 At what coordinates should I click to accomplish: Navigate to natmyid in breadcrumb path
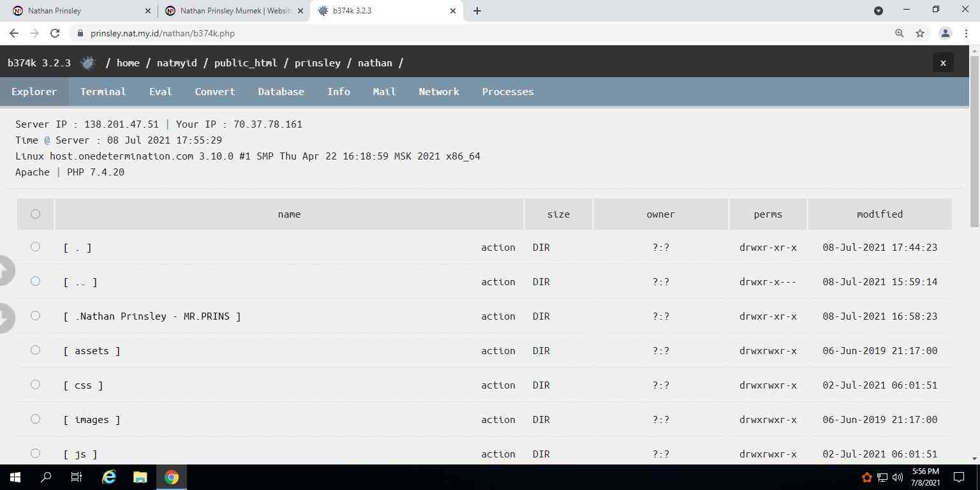[x=177, y=63]
